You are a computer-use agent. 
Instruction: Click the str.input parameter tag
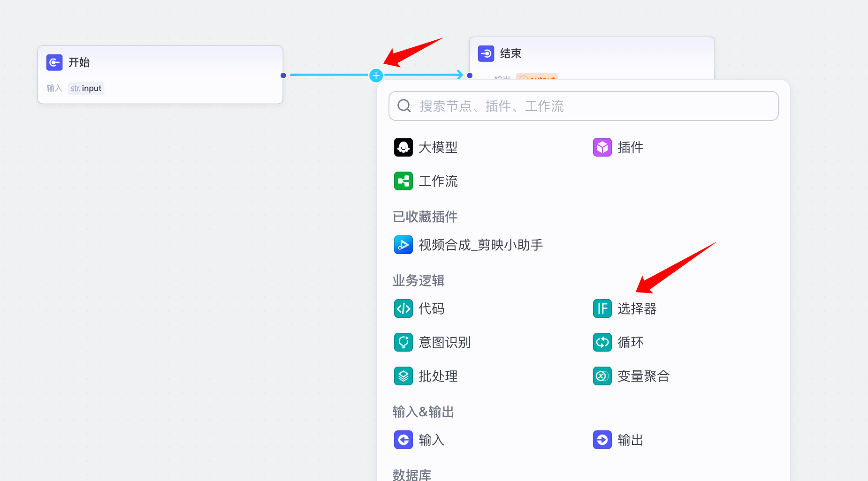pyautogui.click(x=86, y=88)
